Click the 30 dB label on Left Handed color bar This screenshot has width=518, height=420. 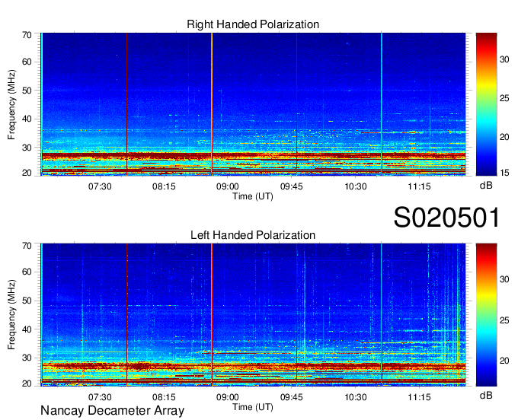click(504, 279)
